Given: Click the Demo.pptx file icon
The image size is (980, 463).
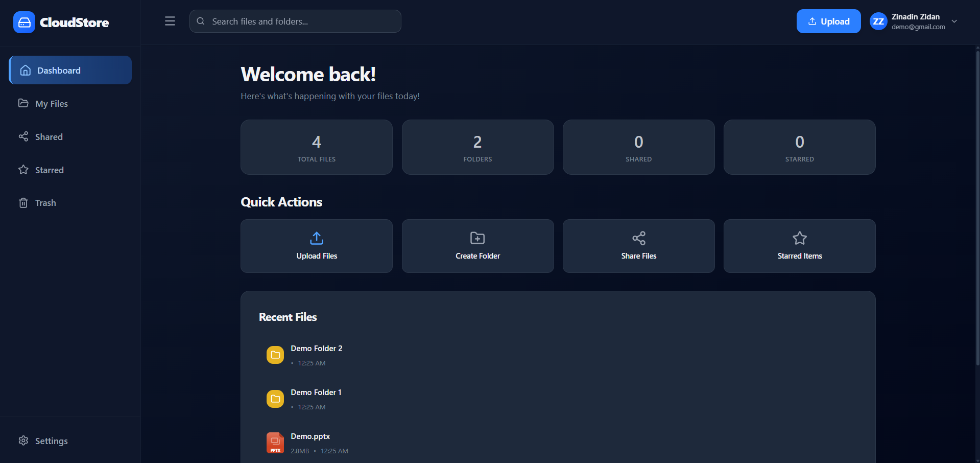Looking at the screenshot, I should pos(275,443).
